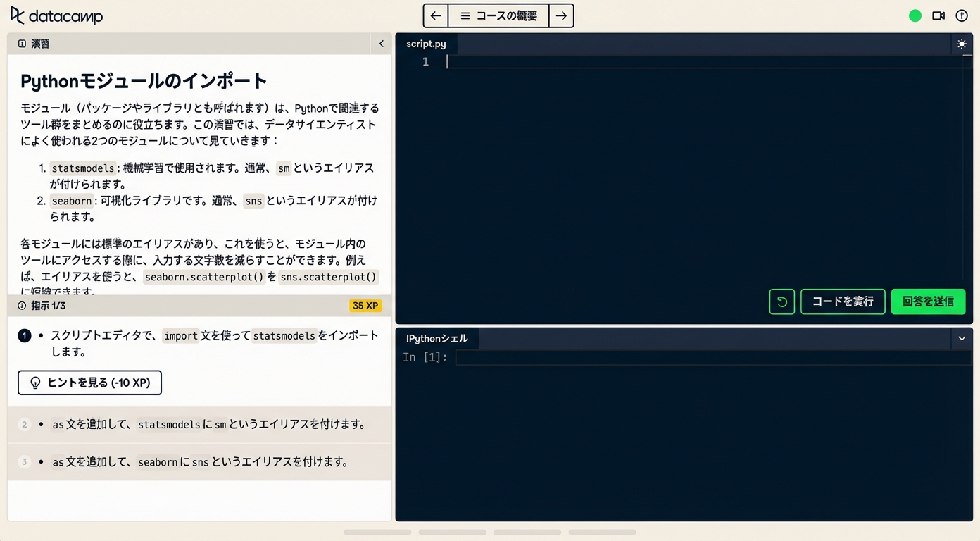980x541 pixels.
Task: Click into line 1 of script editor
Action: pos(709,62)
